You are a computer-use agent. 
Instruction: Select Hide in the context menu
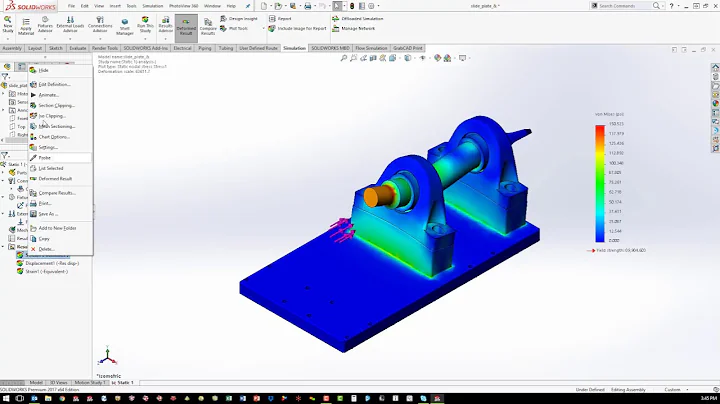60,70
